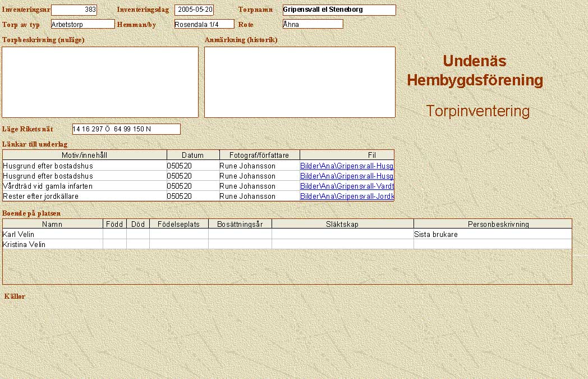Viewport: 588px width, 379px height.
Task: Select the Rester efter jordkällare row cell
Action: point(84,196)
